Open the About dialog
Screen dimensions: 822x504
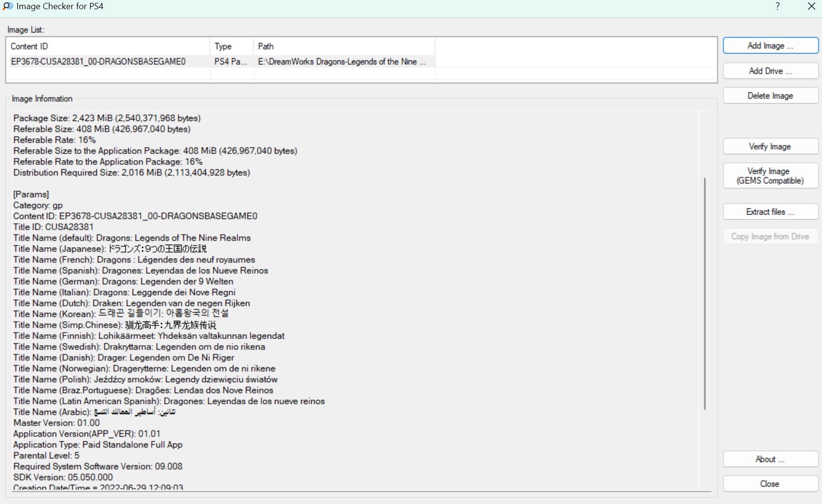[x=770, y=459]
